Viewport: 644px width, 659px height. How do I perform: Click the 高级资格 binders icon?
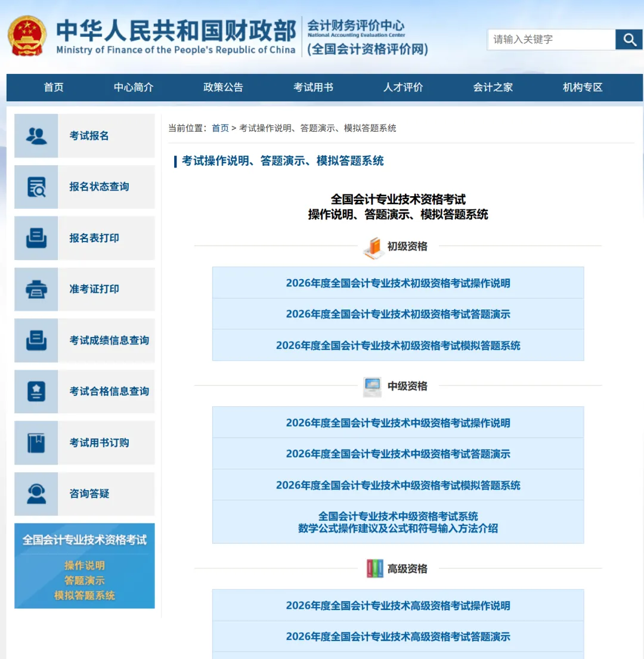point(374,568)
